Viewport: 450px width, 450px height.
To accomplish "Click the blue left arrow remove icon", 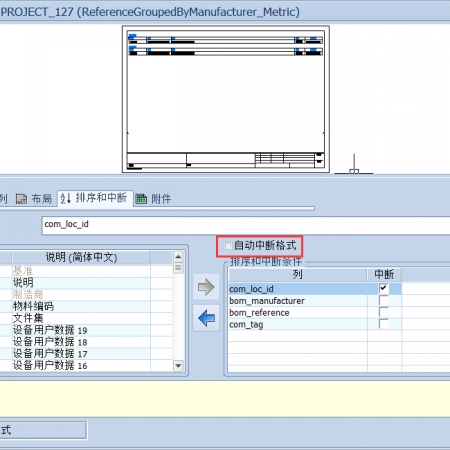I will pyautogui.click(x=206, y=318).
